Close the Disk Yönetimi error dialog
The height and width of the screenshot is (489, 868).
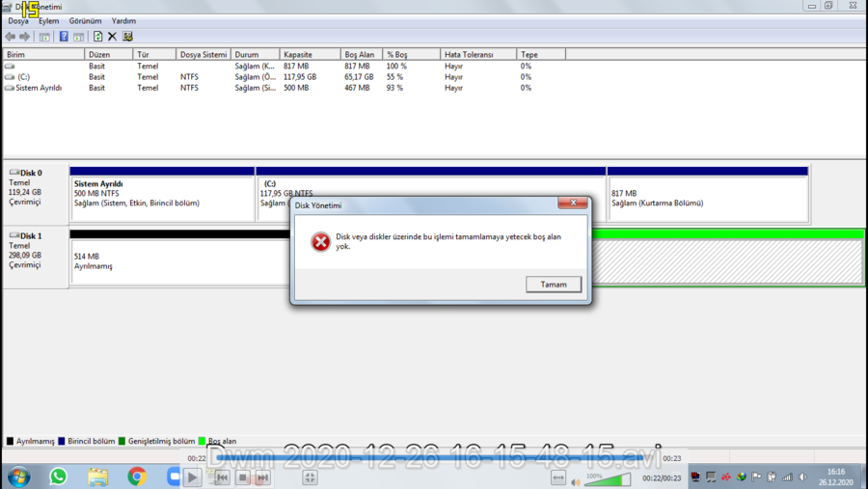[x=572, y=203]
